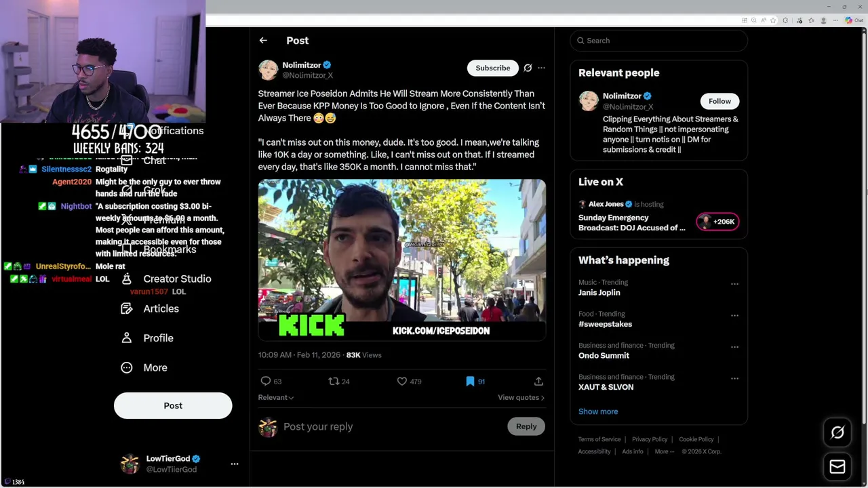This screenshot has width=868, height=488.
Task: Open the Grok floating button
Action: 837,432
